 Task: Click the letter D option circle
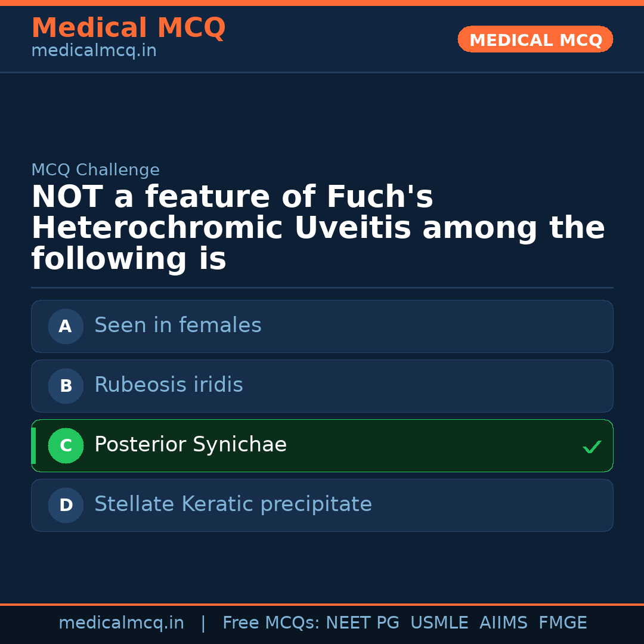pyautogui.click(x=66, y=505)
